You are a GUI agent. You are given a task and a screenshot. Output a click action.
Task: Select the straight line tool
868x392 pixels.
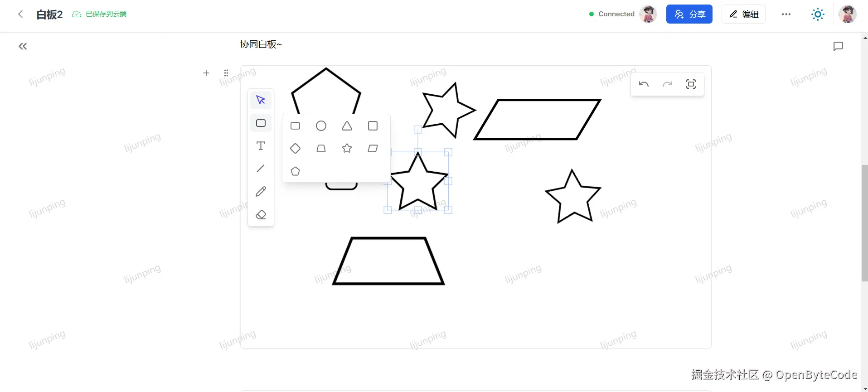pos(261,169)
